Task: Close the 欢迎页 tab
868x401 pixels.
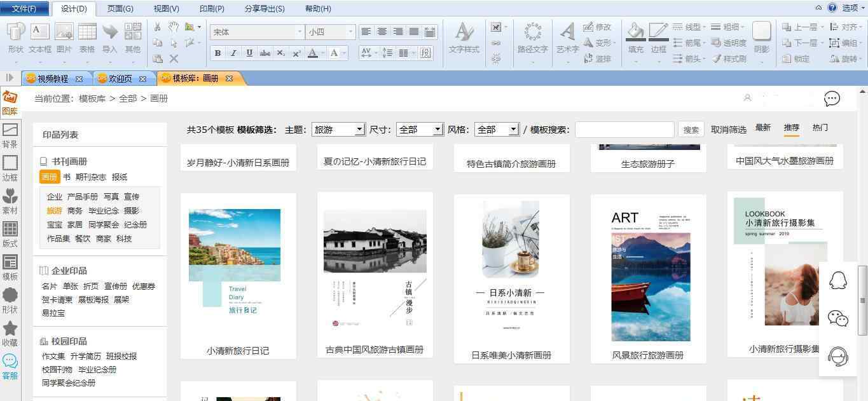Action: [x=143, y=79]
